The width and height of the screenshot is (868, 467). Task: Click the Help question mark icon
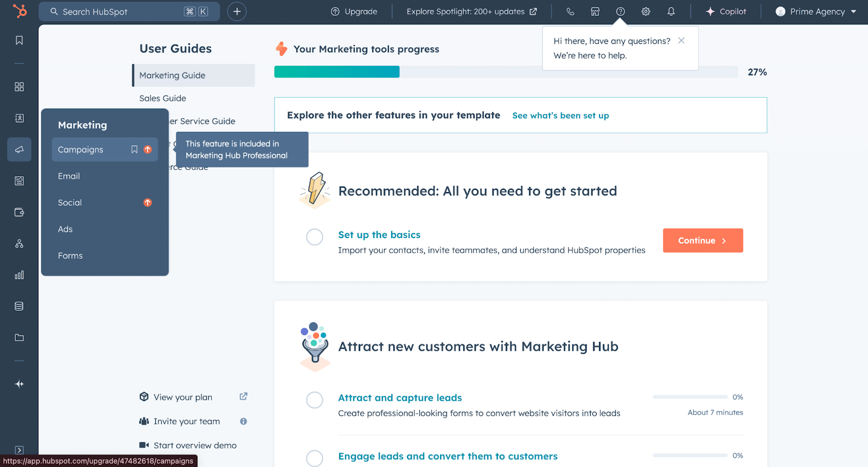pyautogui.click(x=621, y=11)
